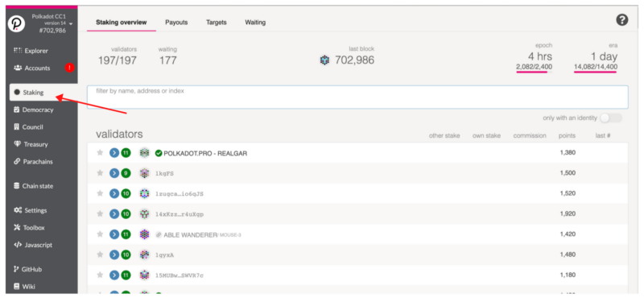
Task: Switch to the Payouts tab
Action: point(176,23)
